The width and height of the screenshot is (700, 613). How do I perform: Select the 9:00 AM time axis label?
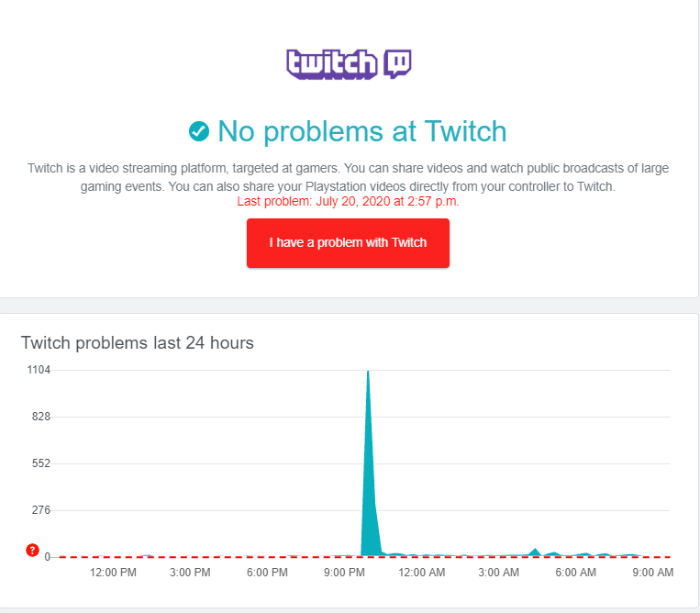(x=652, y=573)
